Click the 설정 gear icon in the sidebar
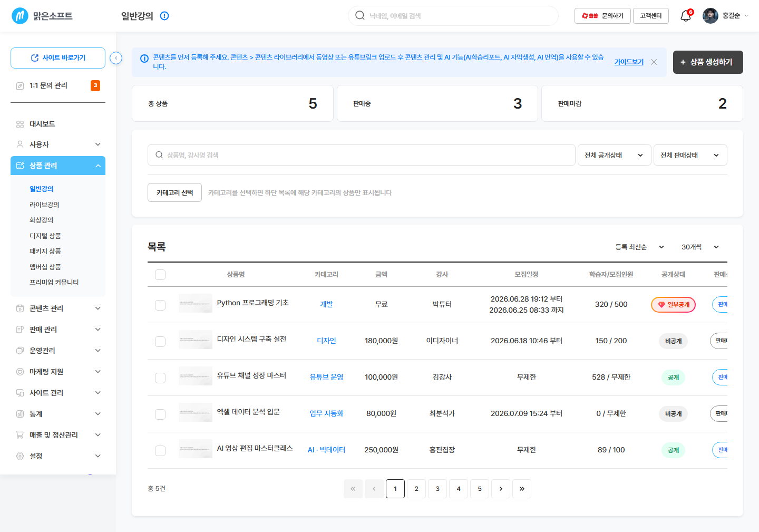The image size is (759, 532). click(20, 456)
